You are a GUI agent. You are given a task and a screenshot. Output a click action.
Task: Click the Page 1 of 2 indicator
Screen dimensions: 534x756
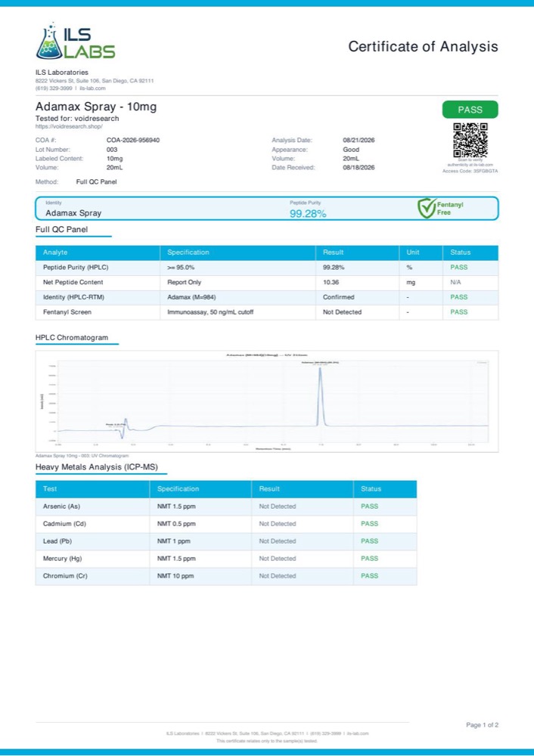[483, 725]
